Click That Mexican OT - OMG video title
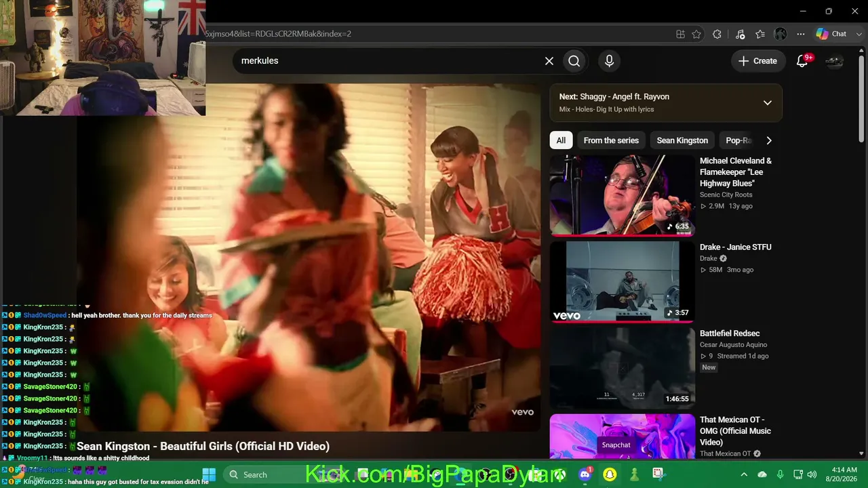This screenshot has height=488, width=868. (735, 430)
